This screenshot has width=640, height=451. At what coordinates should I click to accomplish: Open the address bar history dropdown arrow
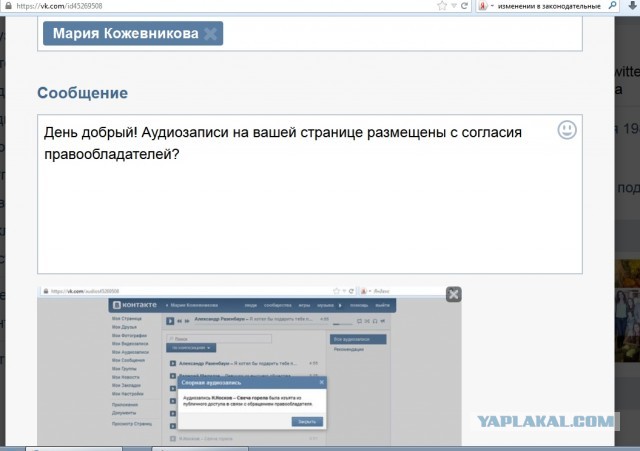pyautogui.click(x=454, y=6)
